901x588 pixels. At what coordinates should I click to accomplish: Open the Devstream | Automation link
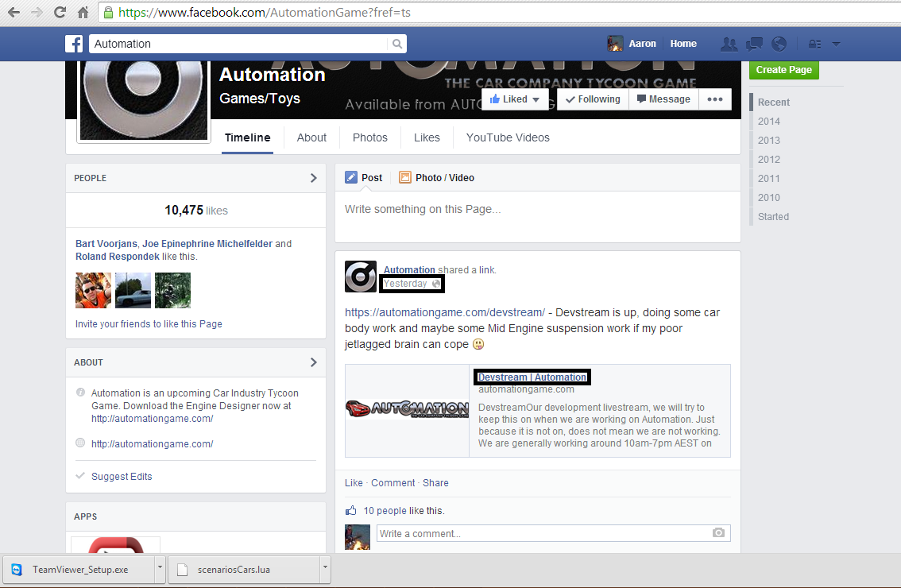click(x=532, y=377)
